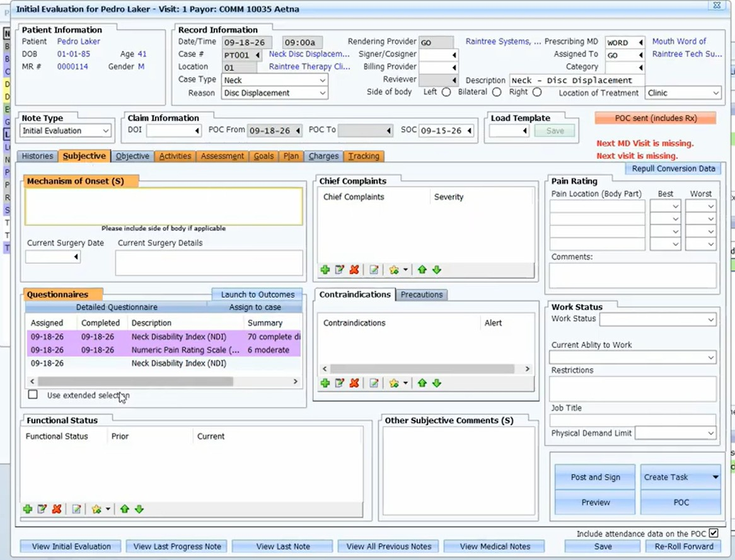
Task: Click the Functional Status favorites star icon
Action: click(96, 510)
